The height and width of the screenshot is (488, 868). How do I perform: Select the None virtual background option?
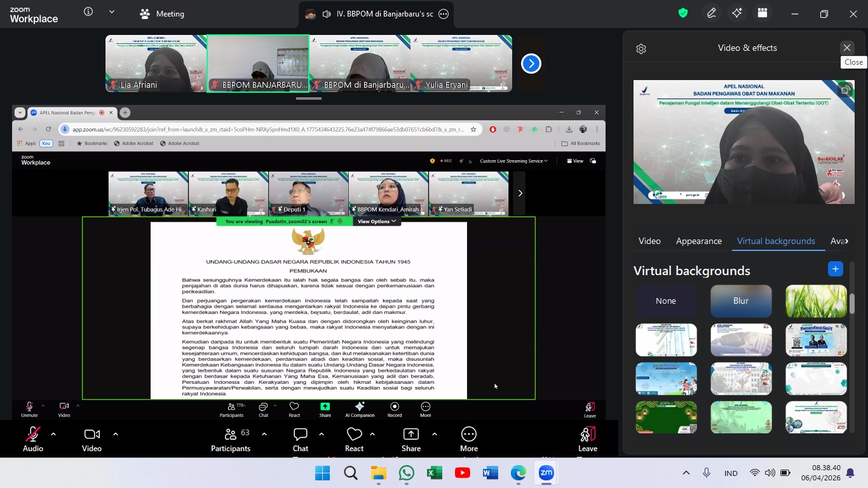[x=666, y=301]
